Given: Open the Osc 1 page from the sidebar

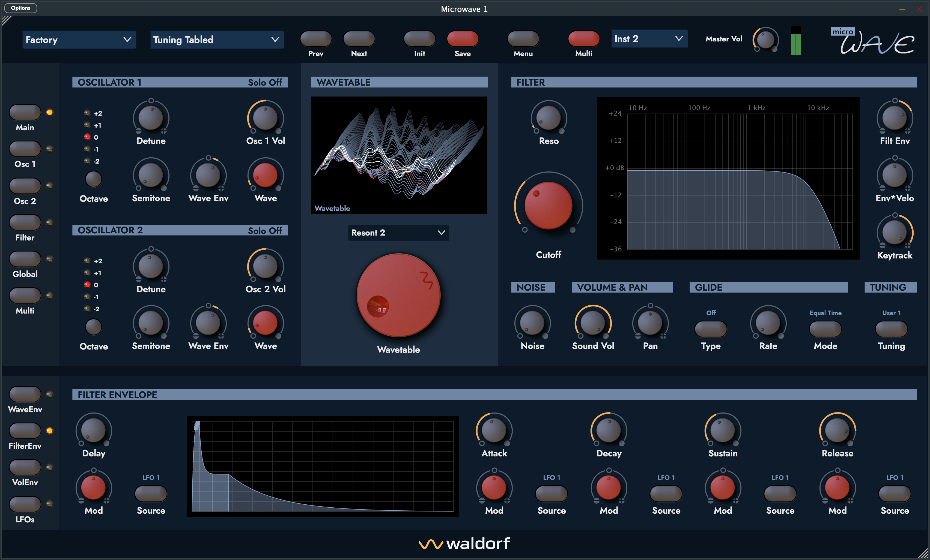Looking at the screenshot, I should coord(24,148).
